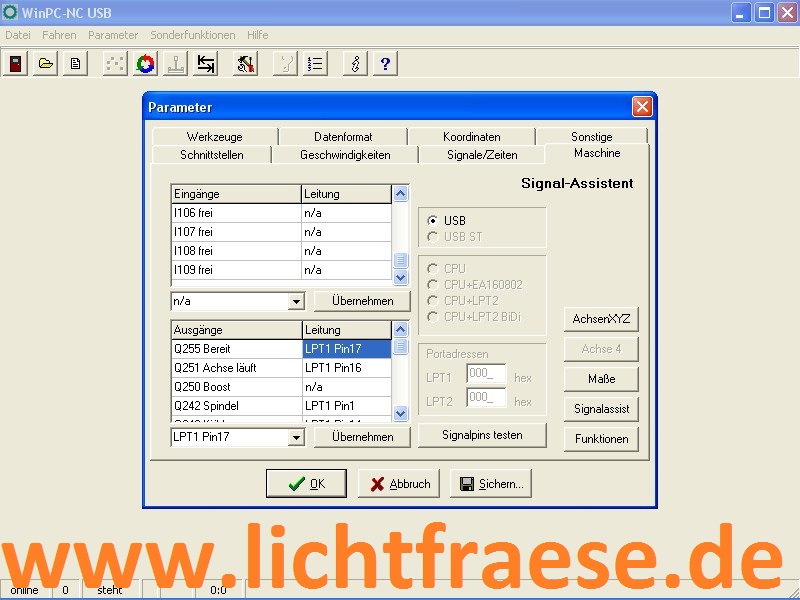The width and height of the screenshot is (800, 600).
Task: Open the Geschwindigkeiten tab
Action: pyautogui.click(x=345, y=155)
